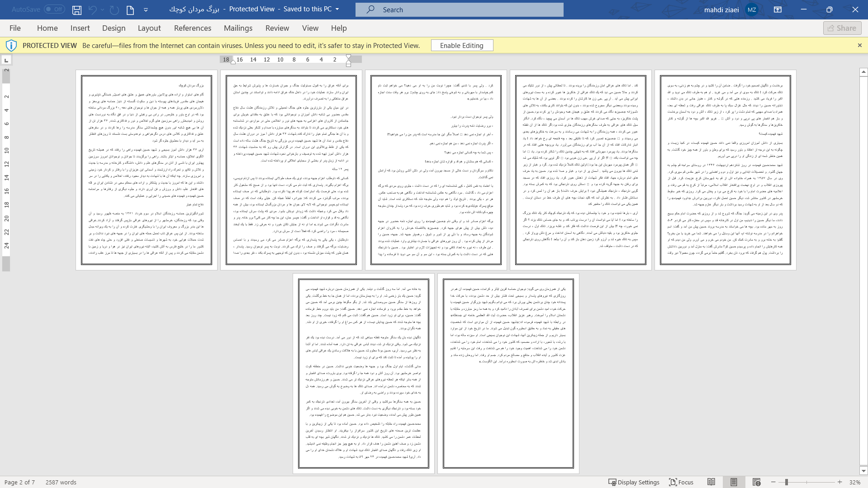
Task: Switch to the Mailings tab
Action: [238, 28]
